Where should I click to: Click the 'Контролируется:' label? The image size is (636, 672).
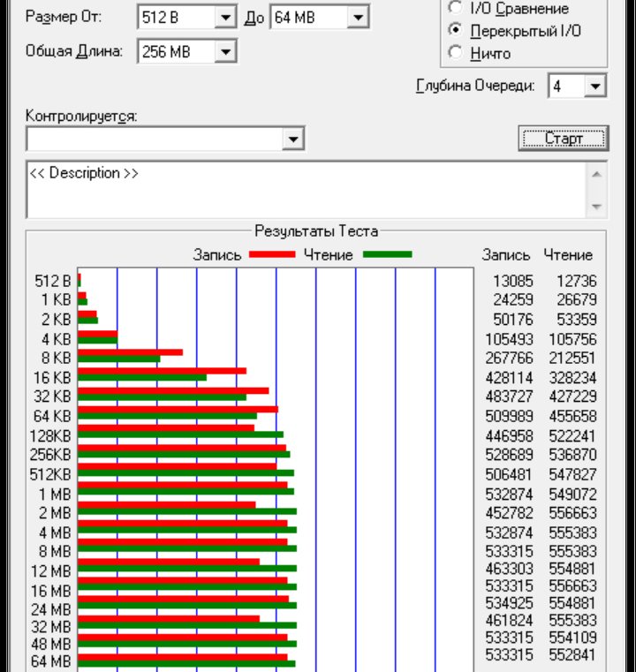pos(81,116)
